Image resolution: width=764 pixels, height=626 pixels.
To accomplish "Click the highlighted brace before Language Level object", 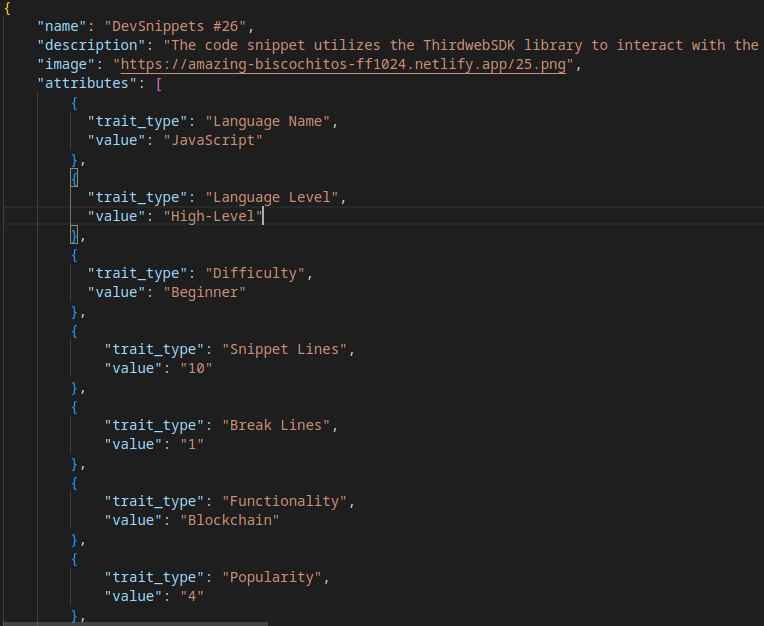I will coord(74,178).
